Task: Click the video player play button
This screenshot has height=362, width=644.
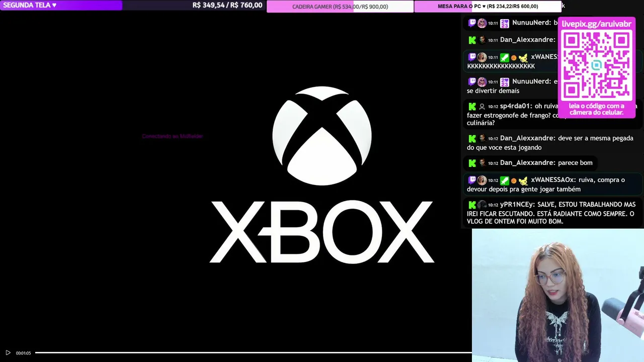Action: point(8,353)
